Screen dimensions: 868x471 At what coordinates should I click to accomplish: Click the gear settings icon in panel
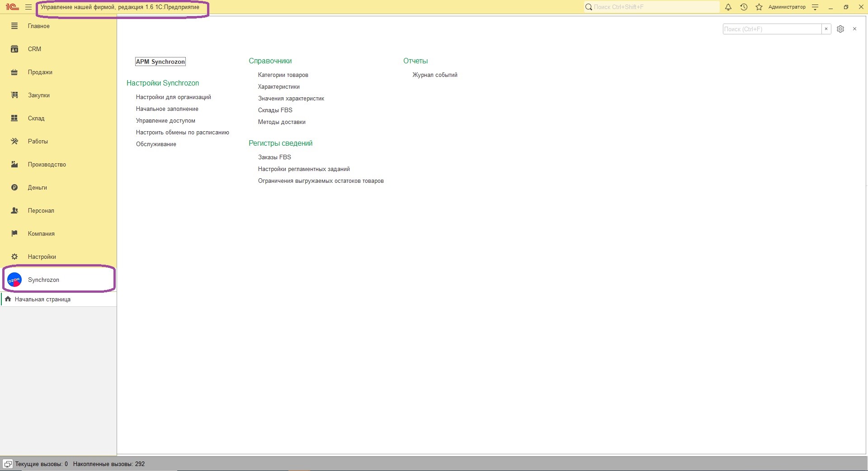click(x=840, y=29)
